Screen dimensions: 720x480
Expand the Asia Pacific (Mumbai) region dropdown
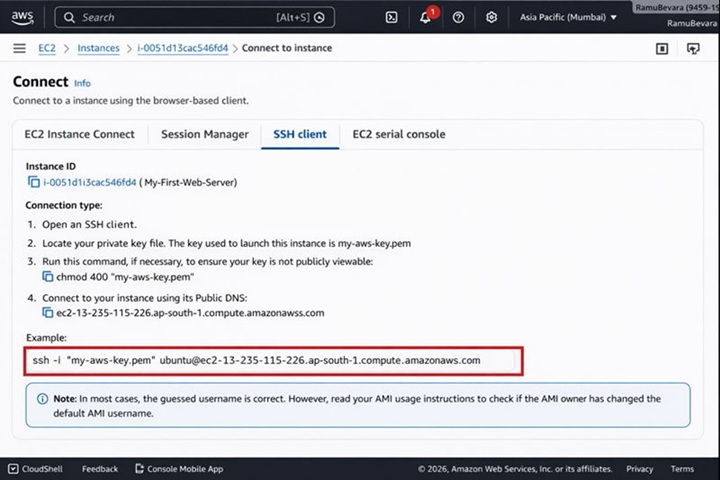pos(568,17)
